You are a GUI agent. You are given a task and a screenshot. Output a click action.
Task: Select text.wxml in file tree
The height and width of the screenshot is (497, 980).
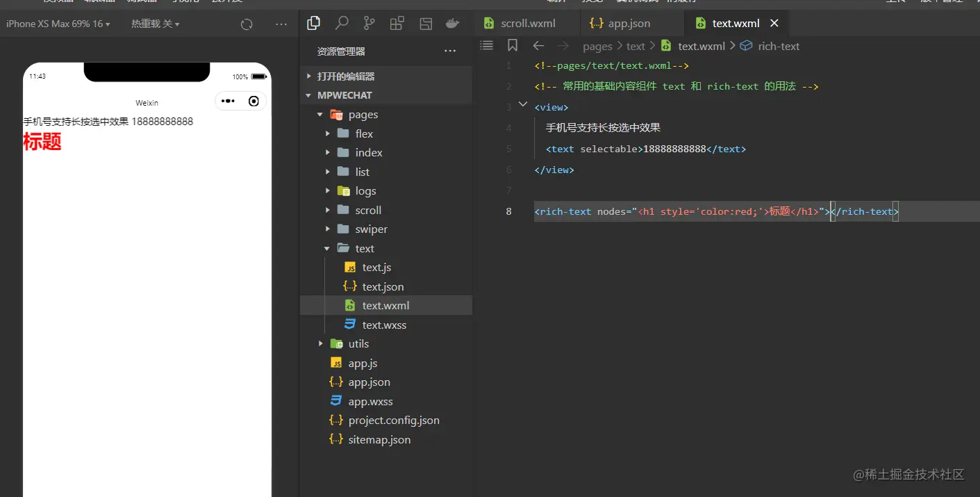click(386, 305)
